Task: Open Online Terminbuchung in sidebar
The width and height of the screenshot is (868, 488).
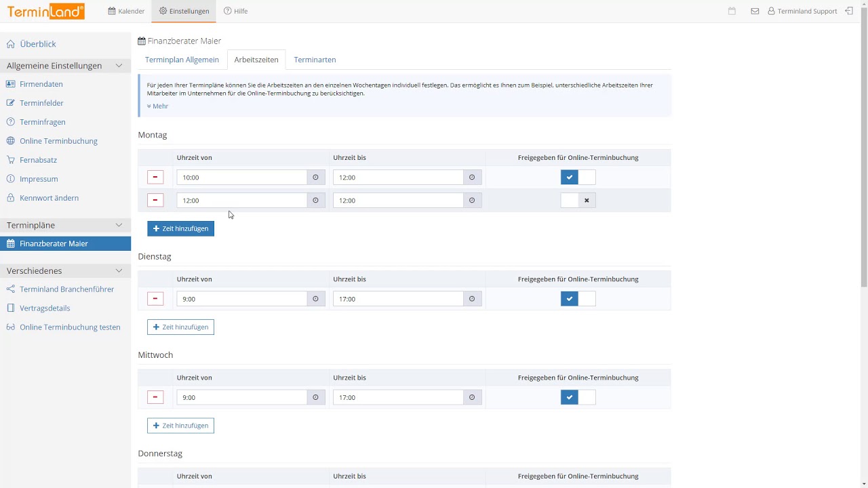Action: [58, 141]
